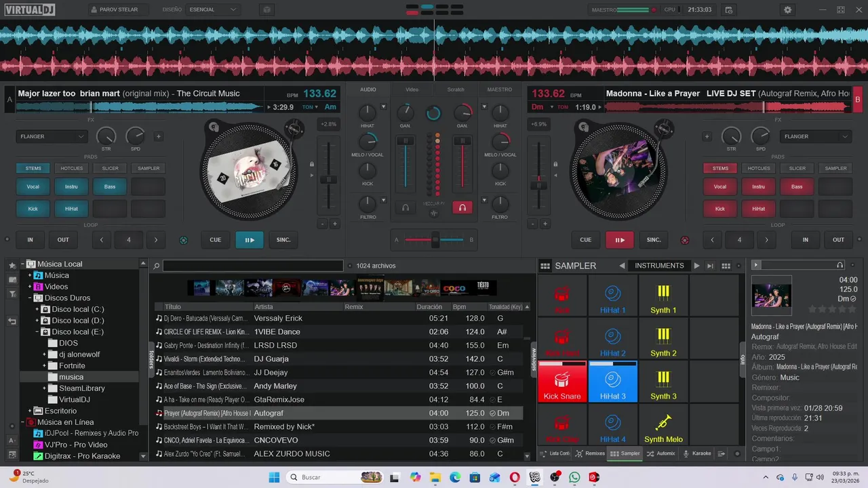Trigger the HiHat 1 sampler pad
The width and height of the screenshot is (868, 488).
tap(613, 296)
